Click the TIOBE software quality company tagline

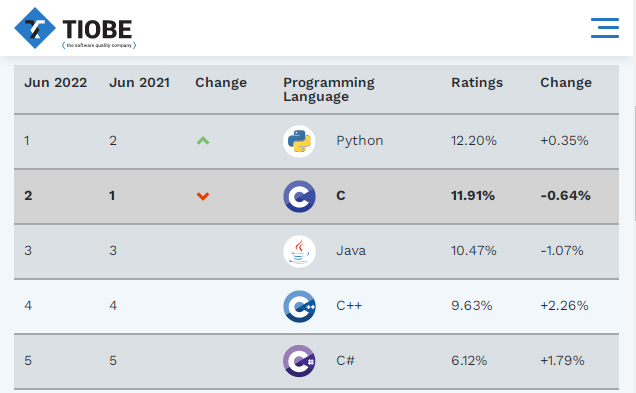click(x=99, y=45)
